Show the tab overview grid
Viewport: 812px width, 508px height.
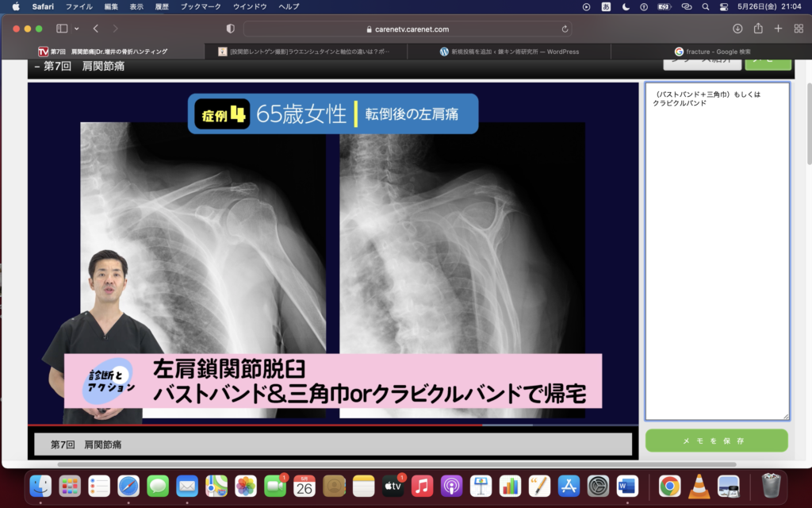click(797, 29)
